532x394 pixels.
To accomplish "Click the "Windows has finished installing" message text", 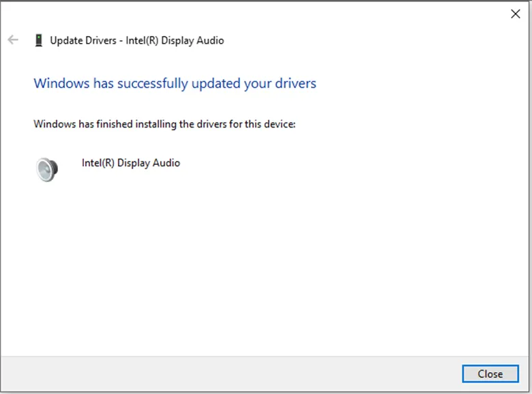I will 164,124.
